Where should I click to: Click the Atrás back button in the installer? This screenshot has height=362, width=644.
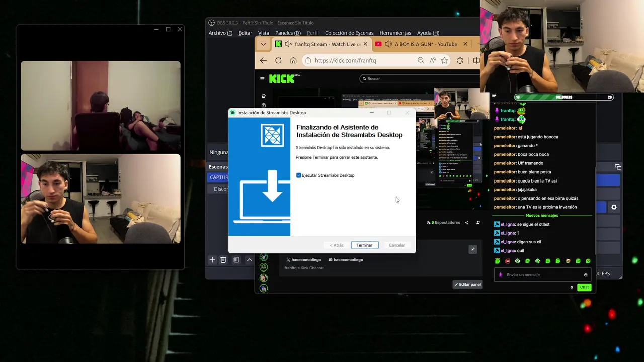click(x=337, y=245)
